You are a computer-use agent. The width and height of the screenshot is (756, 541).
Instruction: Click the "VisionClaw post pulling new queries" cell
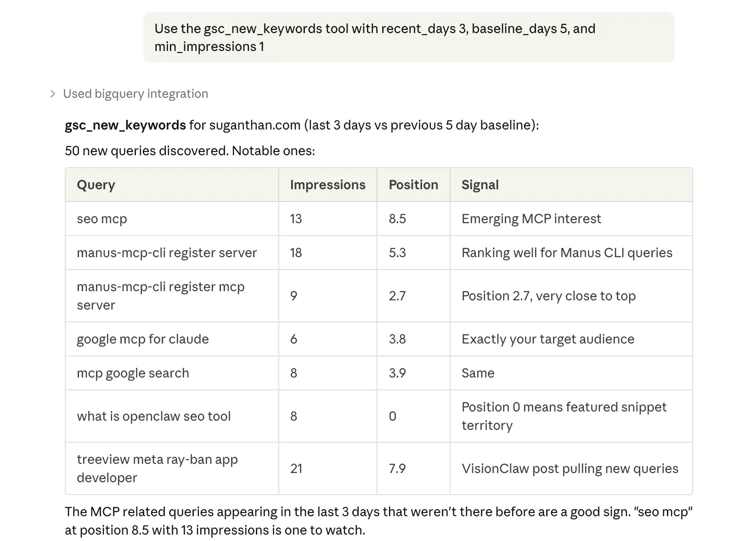coord(570,469)
